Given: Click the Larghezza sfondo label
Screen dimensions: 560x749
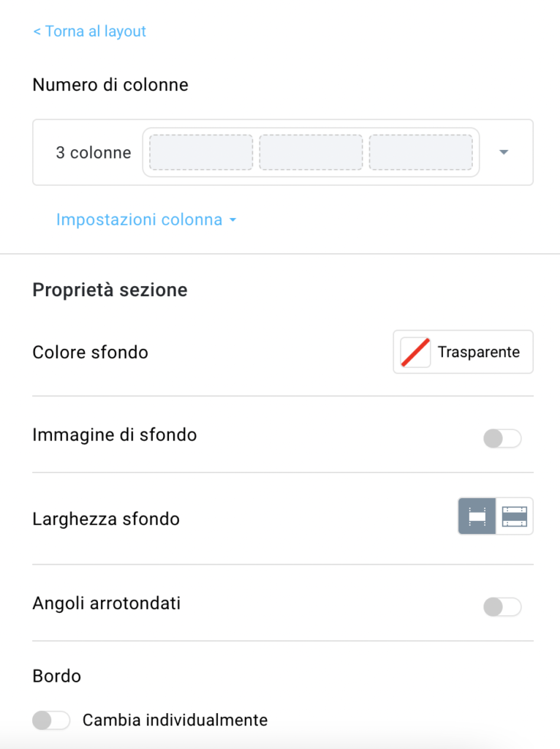Looking at the screenshot, I should click(x=106, y=519).
